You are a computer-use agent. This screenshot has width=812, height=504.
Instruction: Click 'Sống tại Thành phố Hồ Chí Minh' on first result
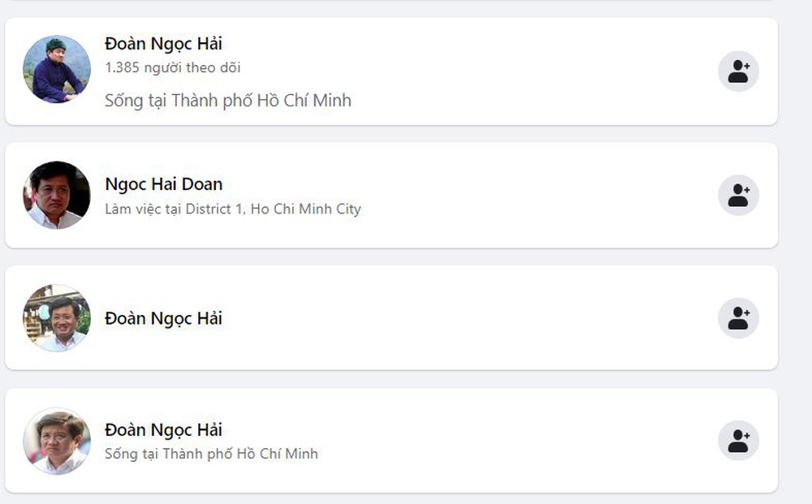coord(227,100)
